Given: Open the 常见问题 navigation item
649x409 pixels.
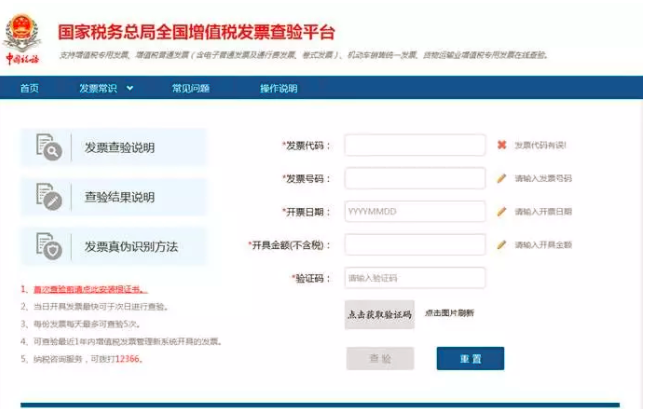Looking at the screenshot, I should tap(190, 88).
